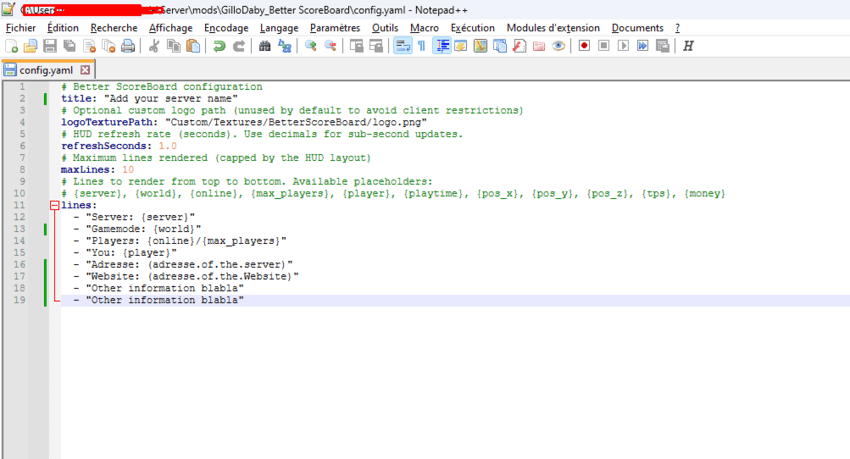Close the config.yaml tab with its X
The width and height of the screenshot is (850, 459).
(85, 70)
